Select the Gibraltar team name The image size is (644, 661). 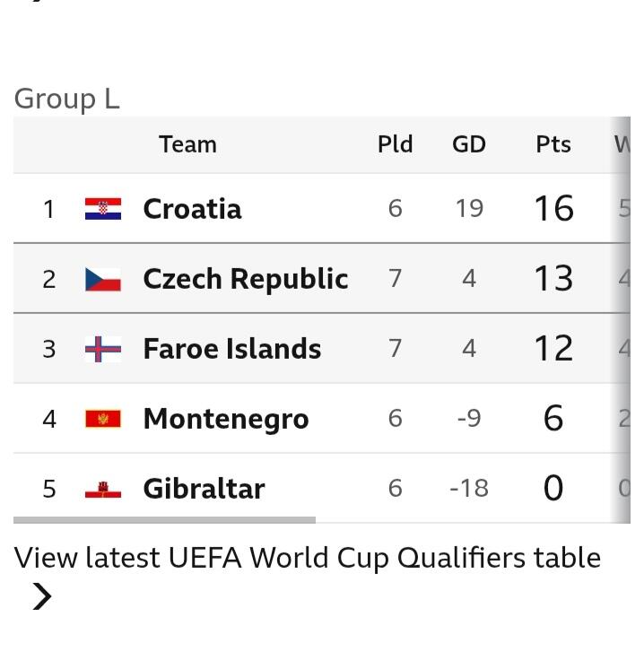204,489
